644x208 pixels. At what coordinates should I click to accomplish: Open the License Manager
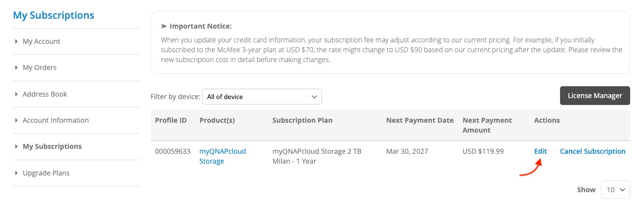click(x=595, y=96)
